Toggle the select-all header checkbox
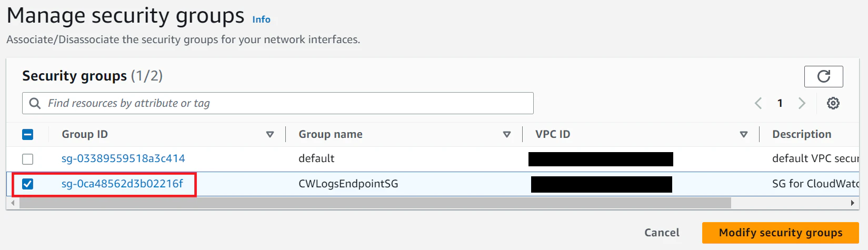This screenshot has width=868, height=250. (x=27, y=134)
